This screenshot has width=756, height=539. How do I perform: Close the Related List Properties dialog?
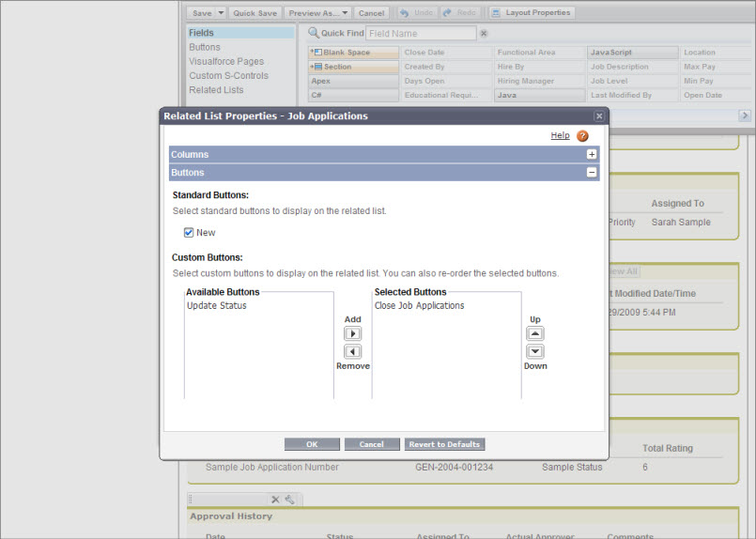coord(599,116)
